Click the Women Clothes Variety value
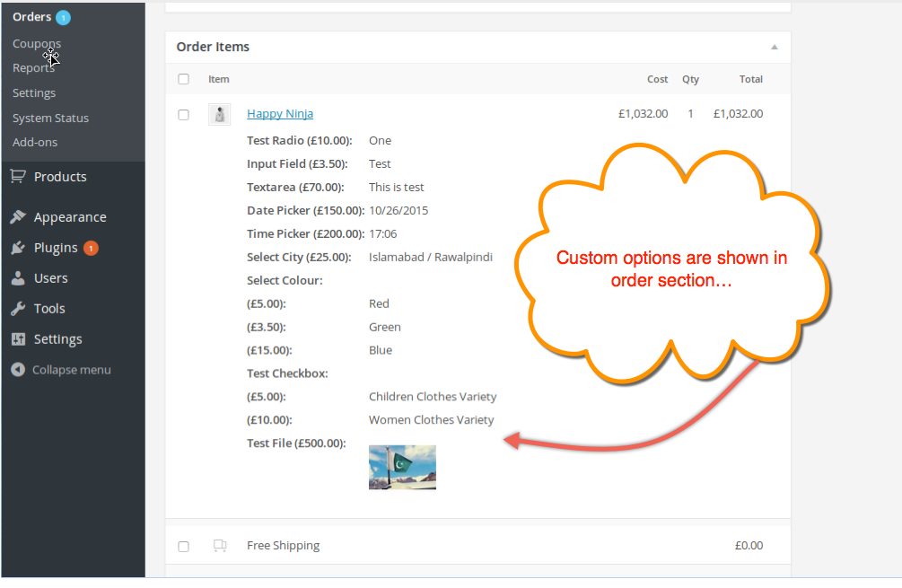Screen dimensions: 902x588 click(x=432, y=420)
